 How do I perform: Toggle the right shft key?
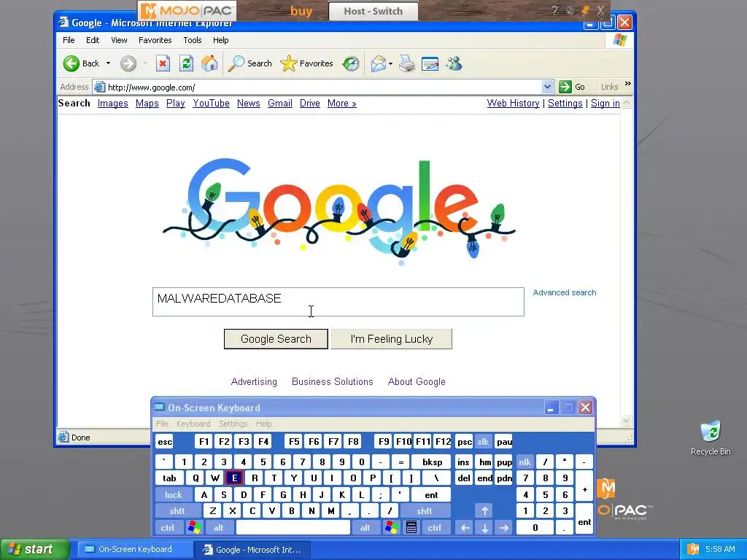(x=425, y=511)
